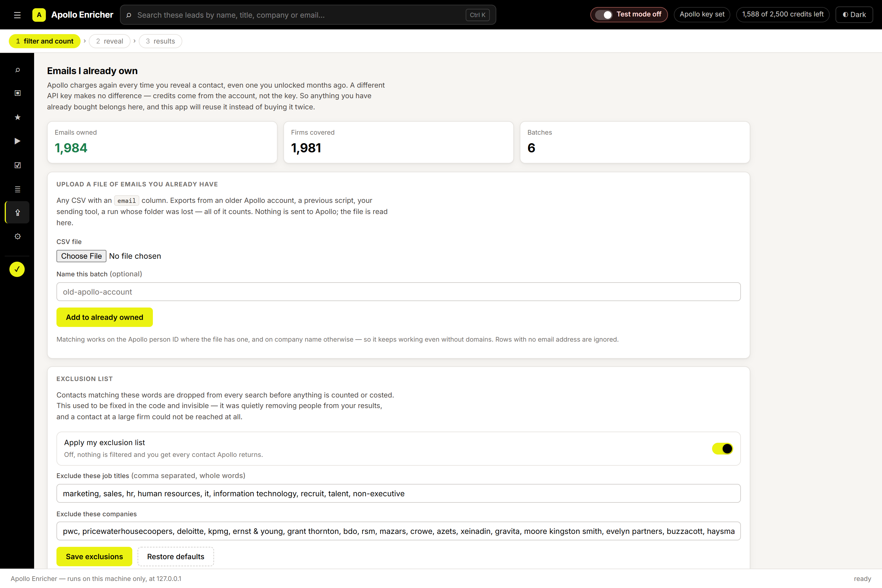Click the yellow checkmark circle icon
The height and width of the screenshot is (588, 882).
point(17,269)
